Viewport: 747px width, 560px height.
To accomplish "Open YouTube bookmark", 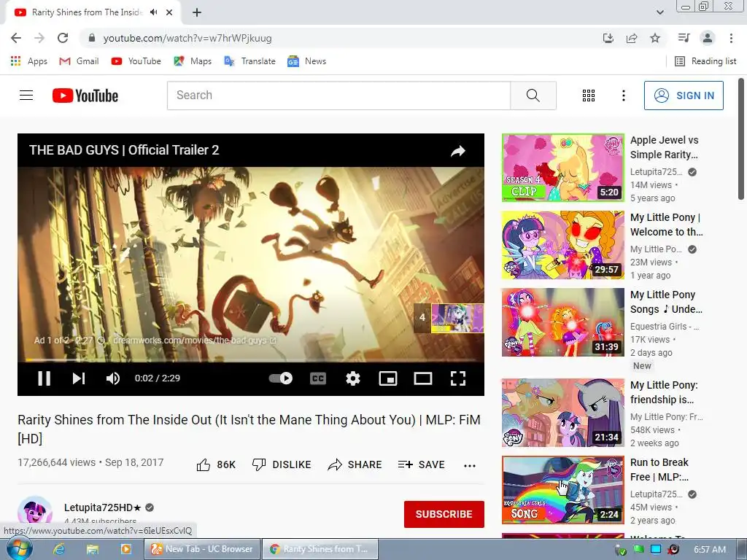I will (x=136, y=61).
